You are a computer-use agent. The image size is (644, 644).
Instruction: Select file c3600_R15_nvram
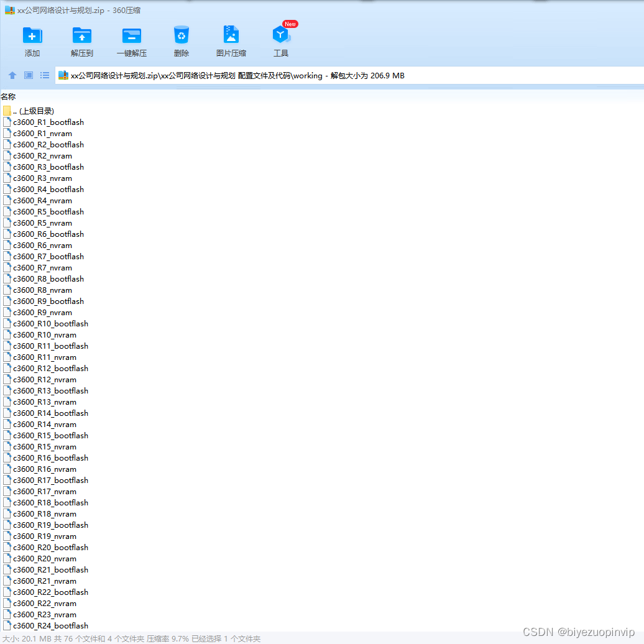(x=40, y=447)
